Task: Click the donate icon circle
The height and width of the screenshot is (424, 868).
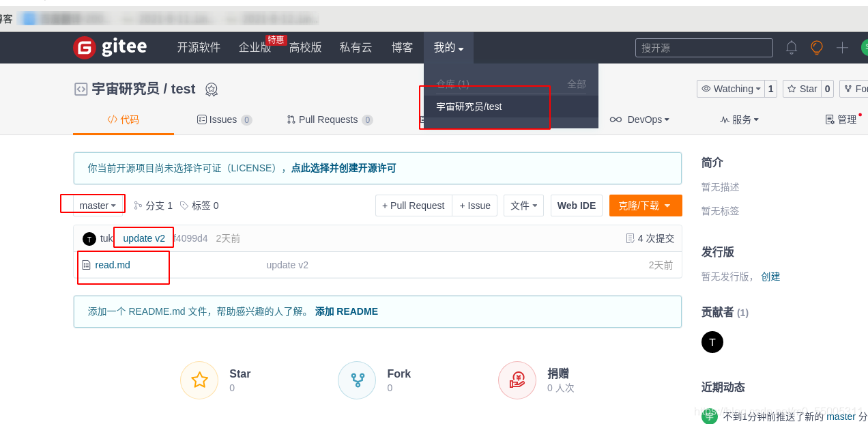Action: tap(517, 380)
